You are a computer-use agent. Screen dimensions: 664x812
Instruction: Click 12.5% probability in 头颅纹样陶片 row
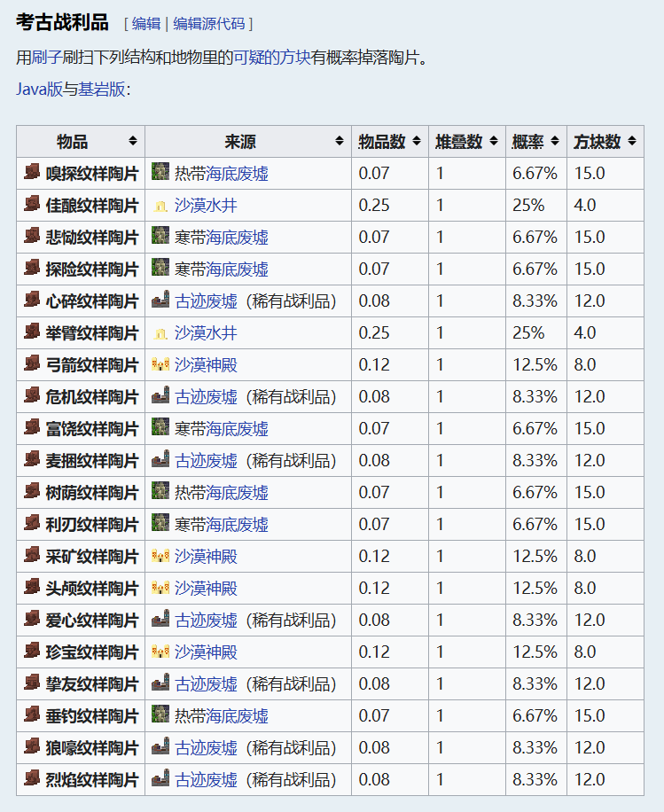[535, 588]
